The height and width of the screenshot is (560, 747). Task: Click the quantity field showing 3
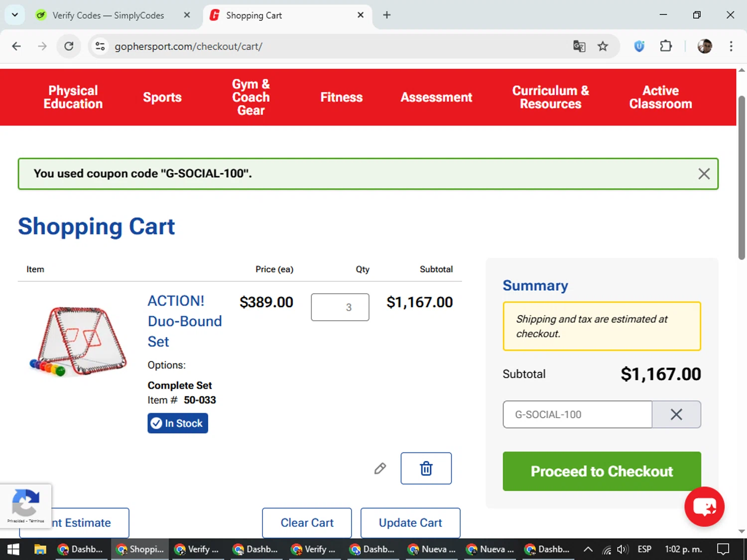tap(340, 307)
